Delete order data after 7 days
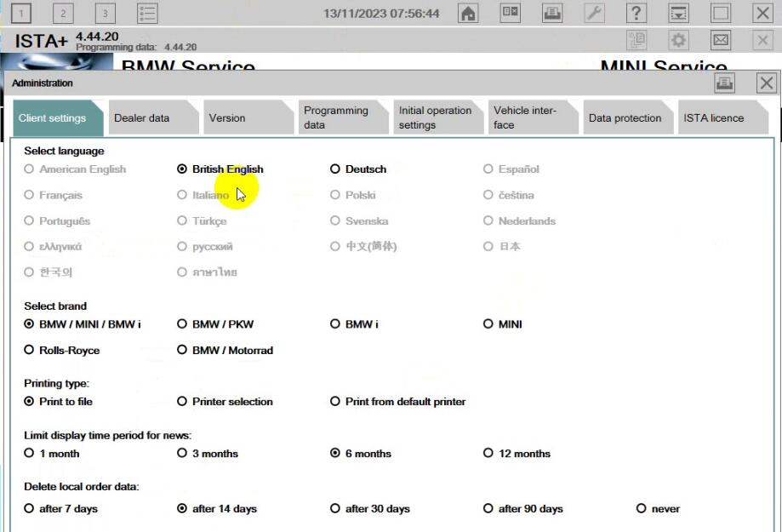Screen dimensions: 782x532 click(61, 508)
